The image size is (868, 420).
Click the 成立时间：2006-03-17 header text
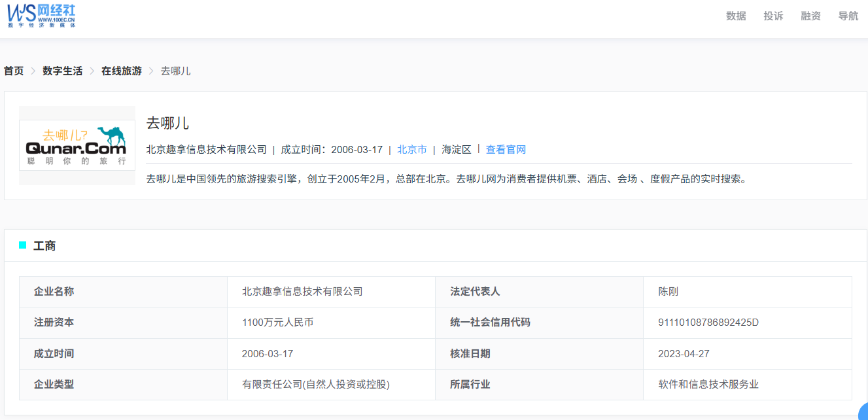(x=332, y=149)
